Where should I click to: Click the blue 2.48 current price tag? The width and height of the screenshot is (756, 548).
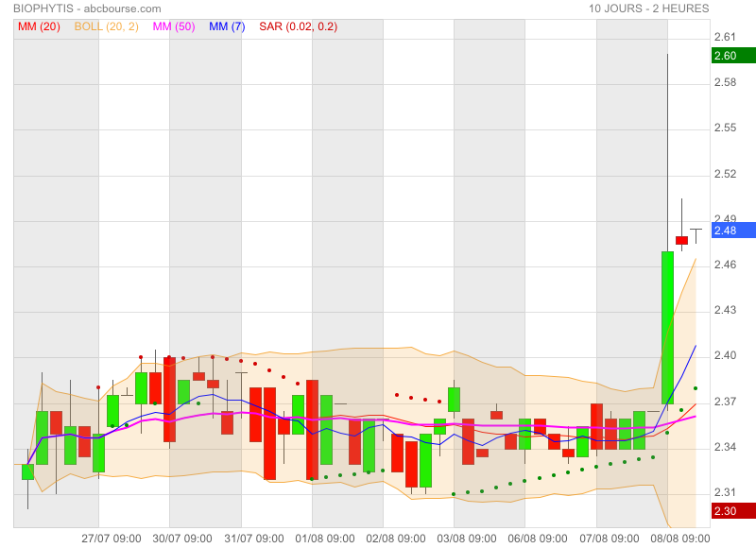click(733, 231)
